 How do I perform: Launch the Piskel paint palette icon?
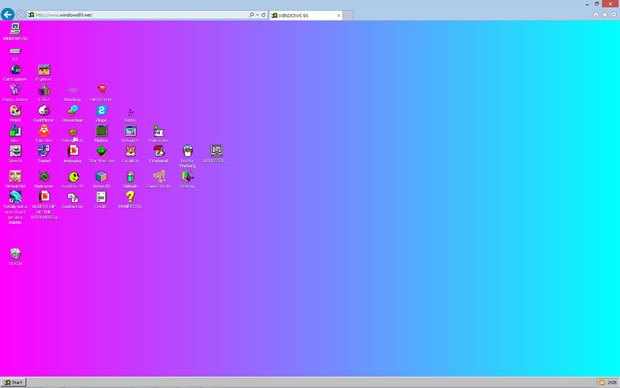click(15, 114)
